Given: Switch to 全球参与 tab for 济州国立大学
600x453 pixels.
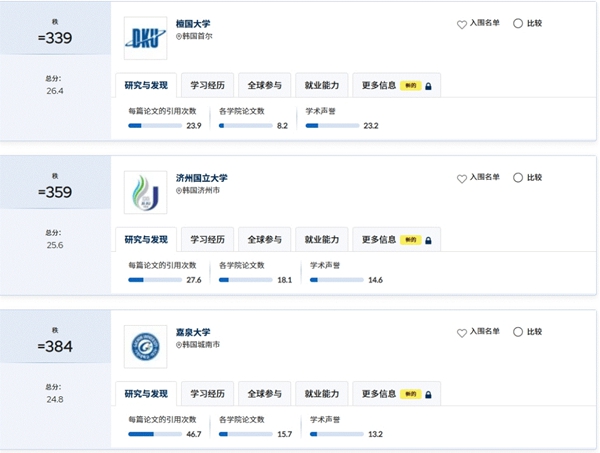Looking at the screenshot, I should pyautogui.click(x=264, y=240).
